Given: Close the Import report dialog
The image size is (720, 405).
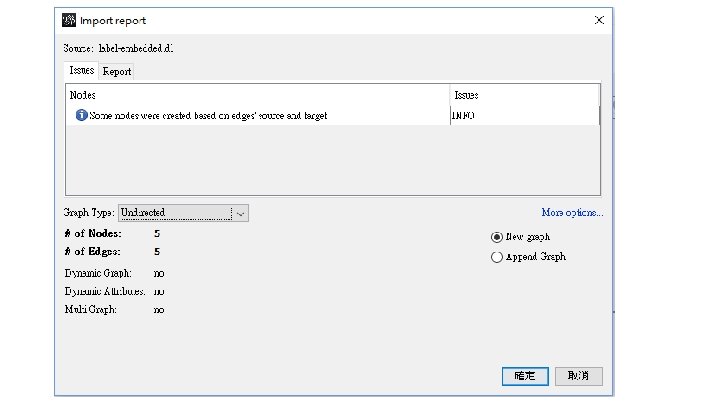Looking at the screenshot, I should click(x=599, y=20).
